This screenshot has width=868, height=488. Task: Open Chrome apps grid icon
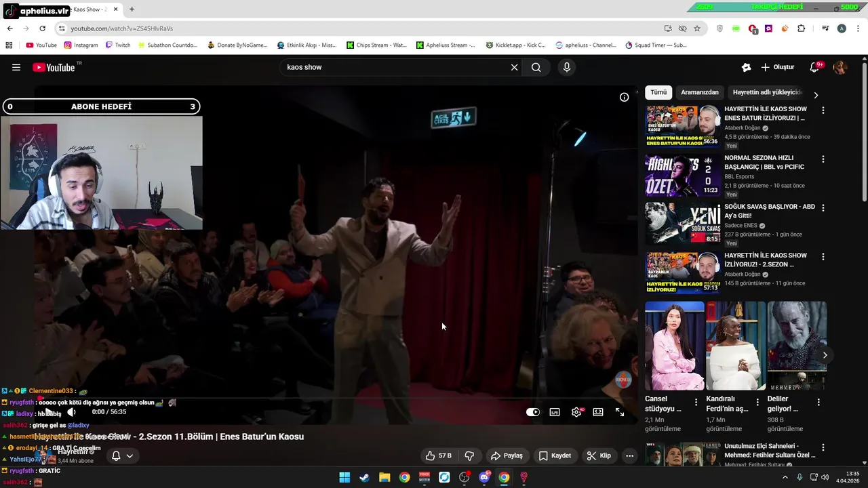[x=9, y=45]
